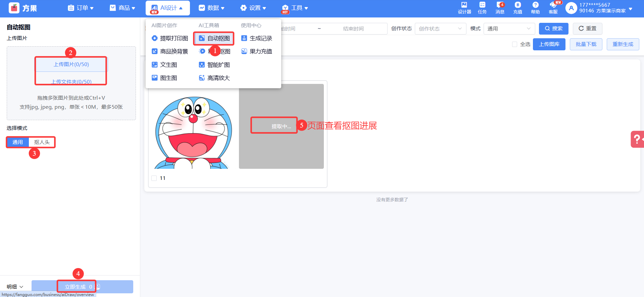
Task: Click the 自动抠图 icon in menu
Action: [x=202, y=38]
